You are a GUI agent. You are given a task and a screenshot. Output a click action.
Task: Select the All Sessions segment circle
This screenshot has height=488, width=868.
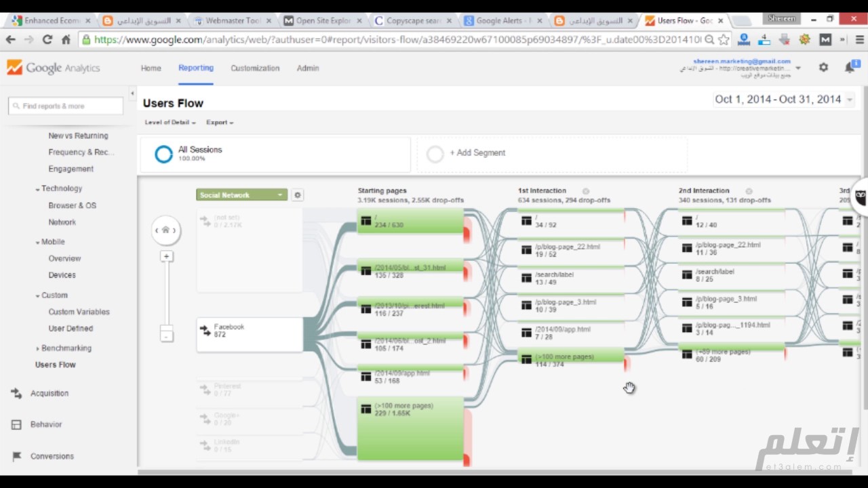tap(163, 154)
